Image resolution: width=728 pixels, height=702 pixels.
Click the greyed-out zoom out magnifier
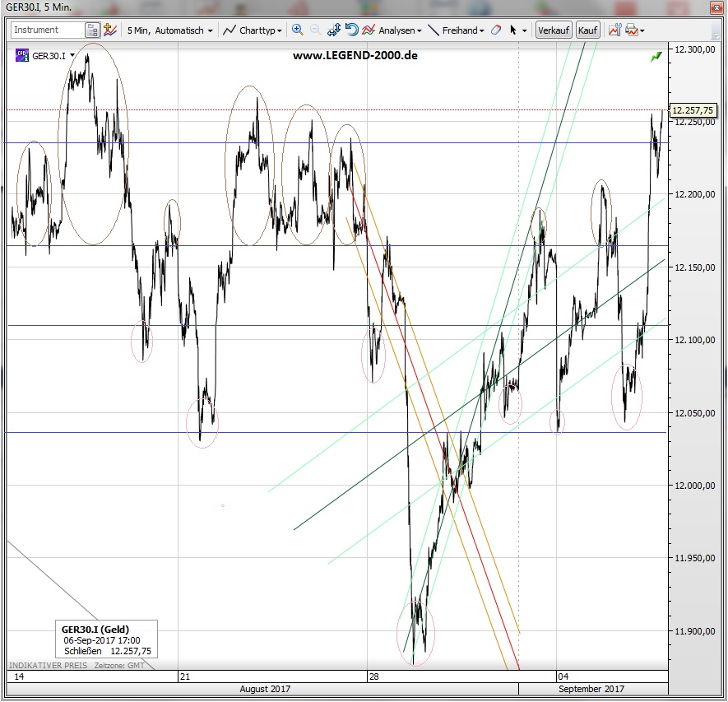pyautogui.click(x=315, y=30)
